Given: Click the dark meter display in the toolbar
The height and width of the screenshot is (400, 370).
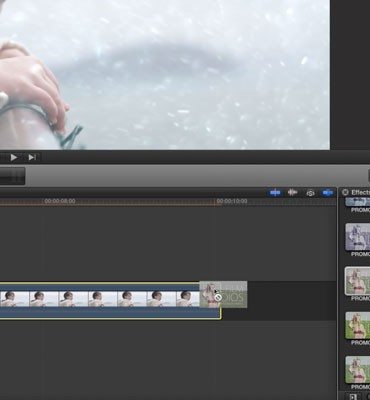Looking at the screenshot, I should coord(12,176).
